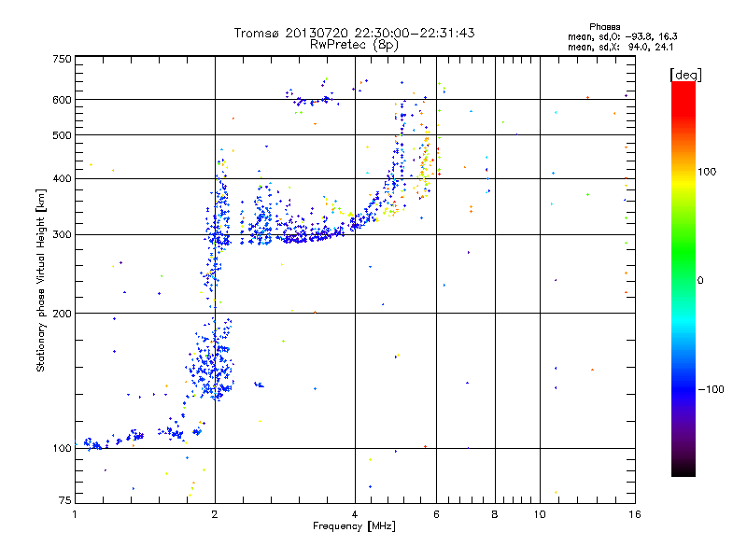This screenshot has height=560, width=747.
Task: Click the 'mean, sd,O: -93.8, 16.3' line
Action: coord(622,36)
